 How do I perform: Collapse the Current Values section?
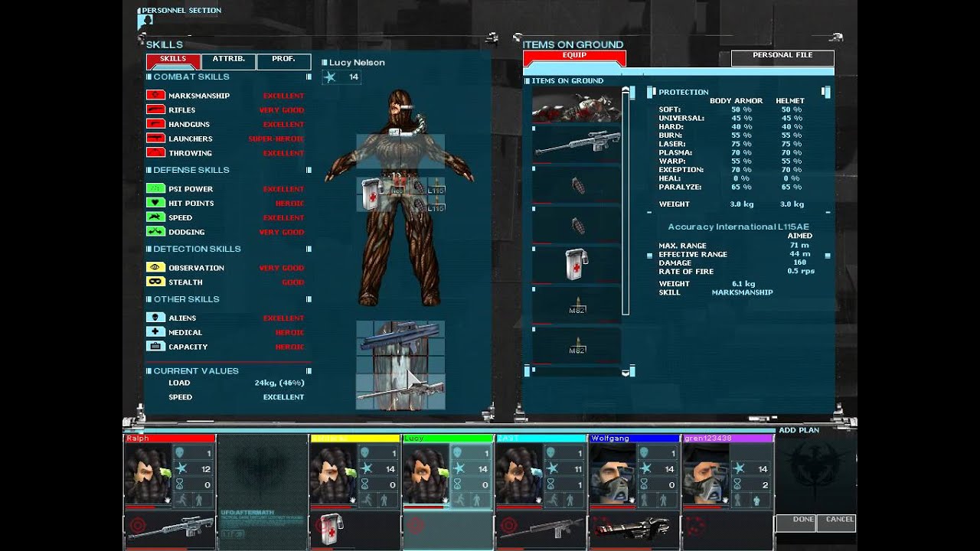[309, 370]
